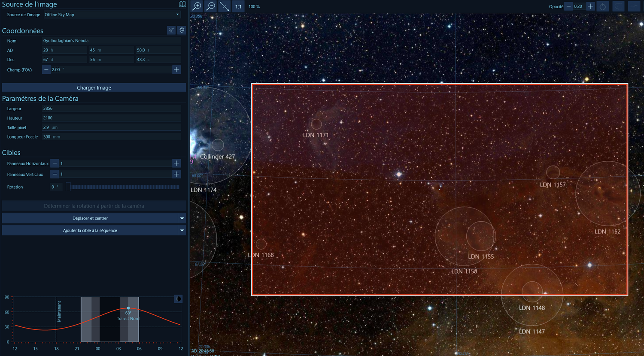
Task: Expand Déplacer et centrer options arrow
Action: [182, 218]
